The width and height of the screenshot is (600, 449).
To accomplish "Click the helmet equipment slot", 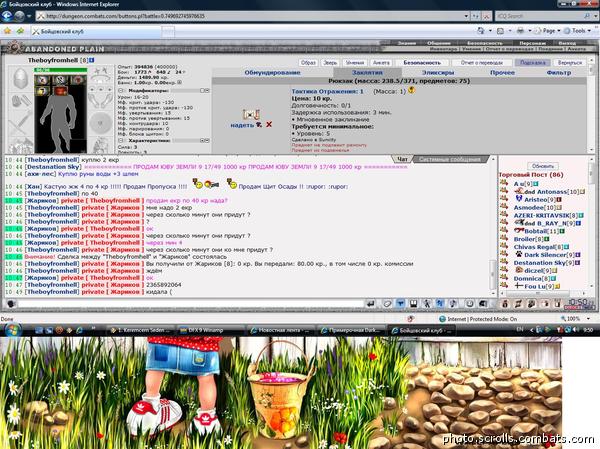I will tap(21, 78).
